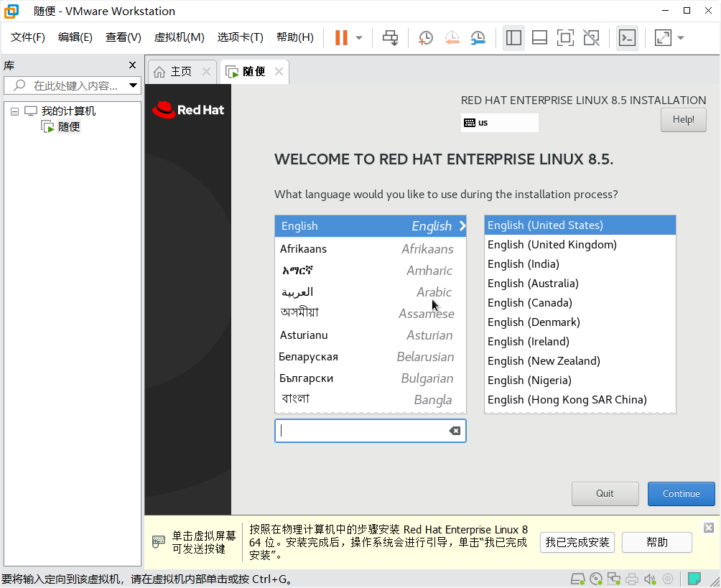The height and width of the screenshot is (588, 721).
Task: Open the library search dropdown arrow
Action: (133, 85)
